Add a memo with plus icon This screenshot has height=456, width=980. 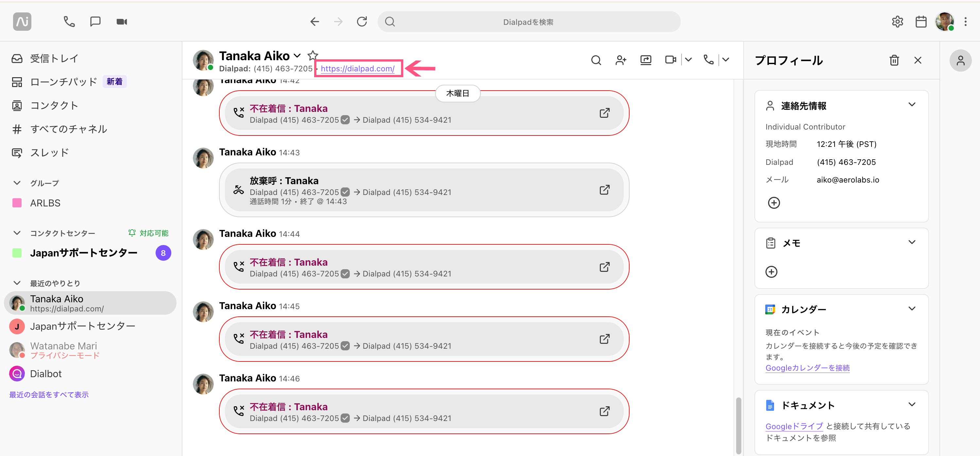coord(771,272)
